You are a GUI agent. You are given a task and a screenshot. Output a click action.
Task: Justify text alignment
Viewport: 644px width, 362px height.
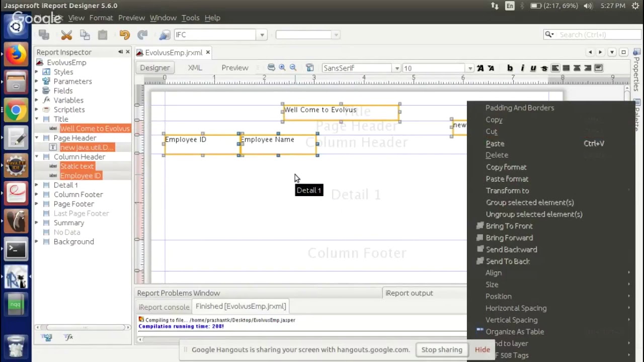(x=566, y=68)
